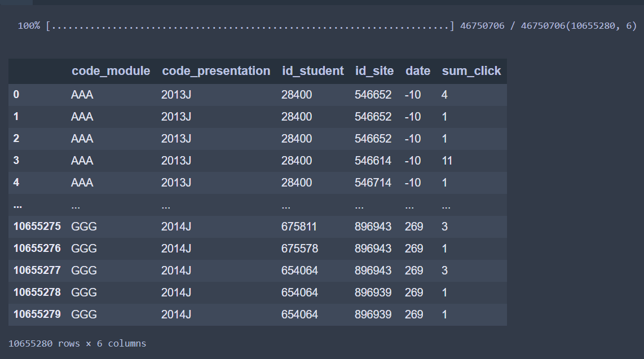The width and height of the screenshot is (644, 359).
Task: Click the id_site cell containing 546714
Action: coord(373,183)
